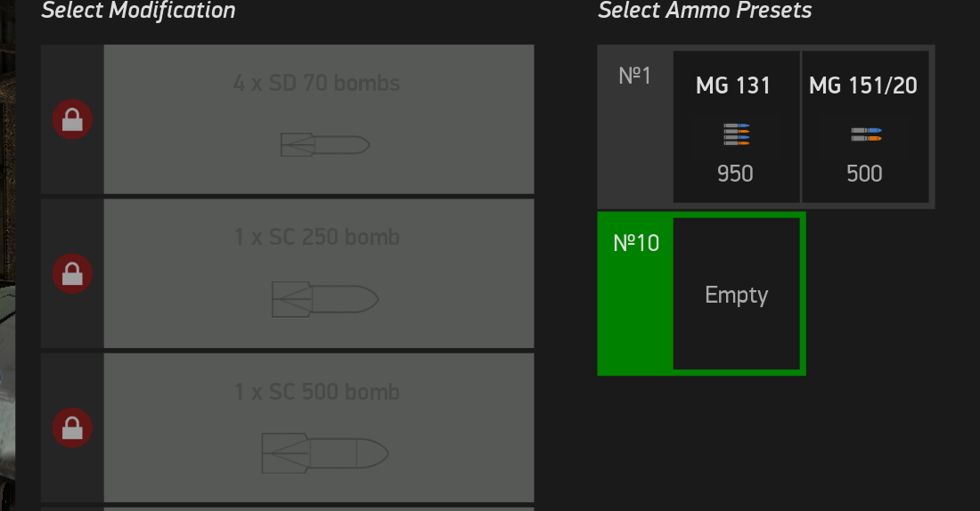This screenshot has width=980, height=511.
Task: Click the MG 151/20 weapon name
Action: pyautogui.click(x=862, y=85)
